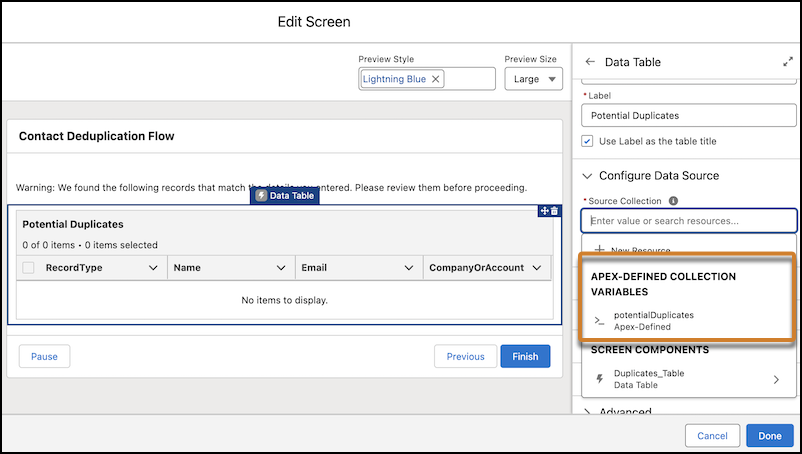Tick the select-all checkbox in the table header
The image size is (802, 454).
28,268
